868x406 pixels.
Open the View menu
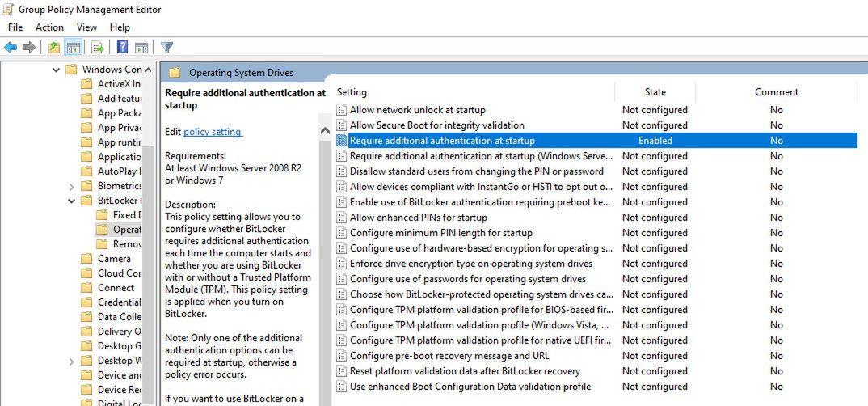click(86, 27)
